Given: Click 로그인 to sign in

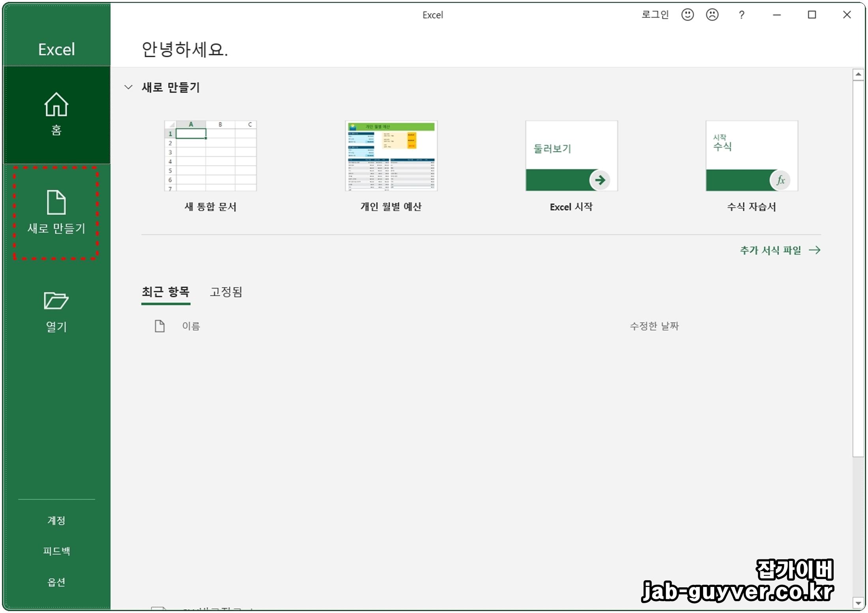Looking at the screenshot, I should [655, 15].
